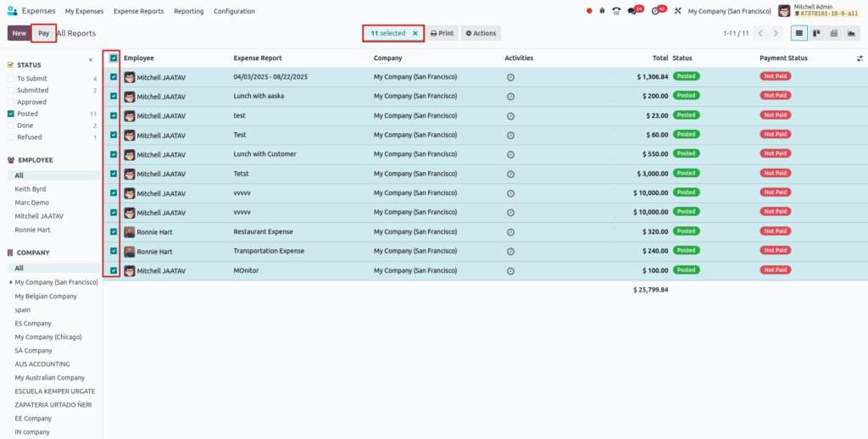Toggle the Posted status filter checkbox
The height and width of the screenshot is (439, 868).
pyautogui.click(x=10, y=114)
